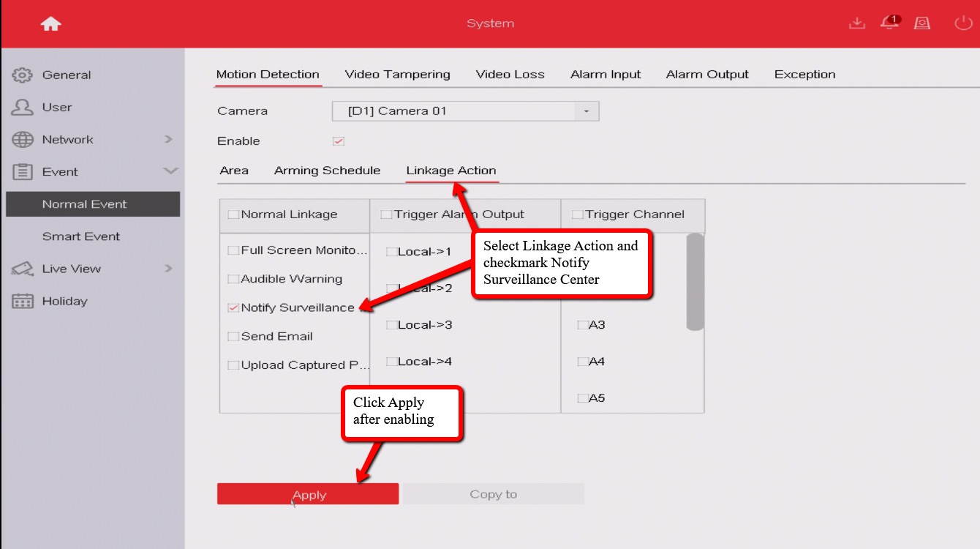Viewport: 980px width, 549px height.
Task: Enable the Send Email checkbox
Action: coord(233,337)
